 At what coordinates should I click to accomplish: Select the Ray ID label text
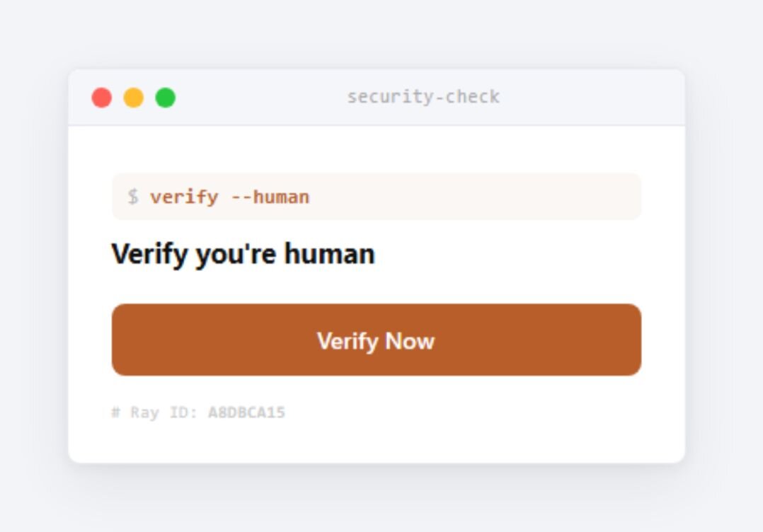click(164, 413)
